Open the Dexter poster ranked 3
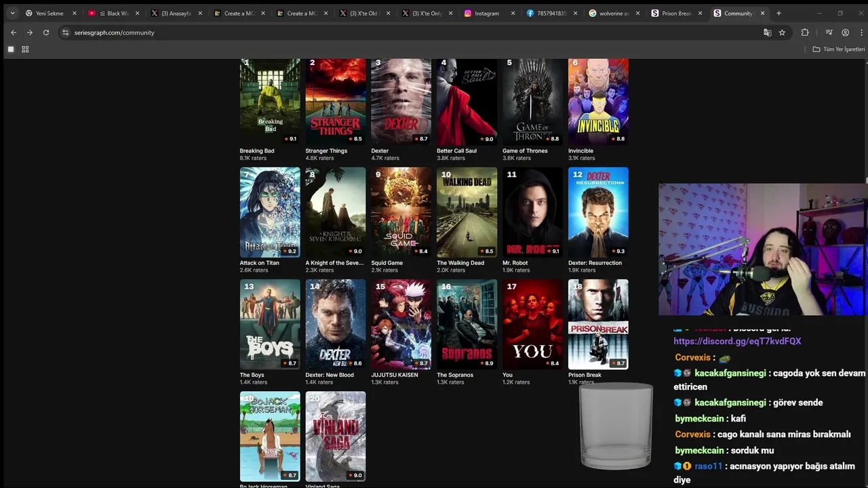Screen dimensions: 868x488 click(401, 101)
